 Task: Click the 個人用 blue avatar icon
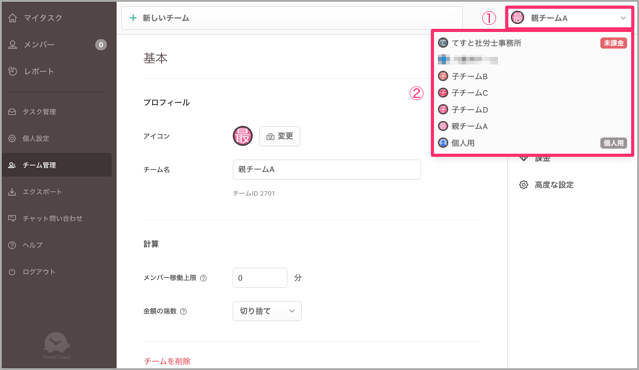[443, 143]
